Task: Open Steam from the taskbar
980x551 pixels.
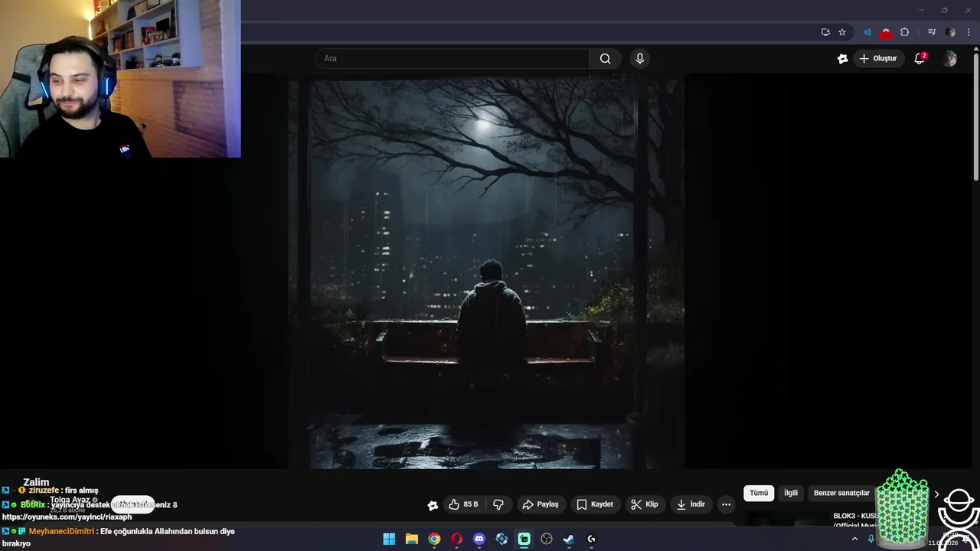Action: [x=568, y=539]
